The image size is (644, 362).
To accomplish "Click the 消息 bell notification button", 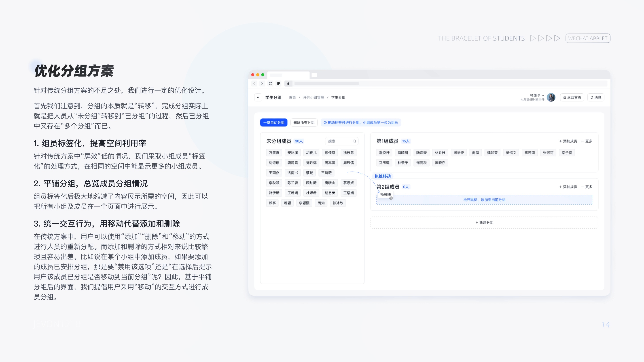I will pos(596,97).
